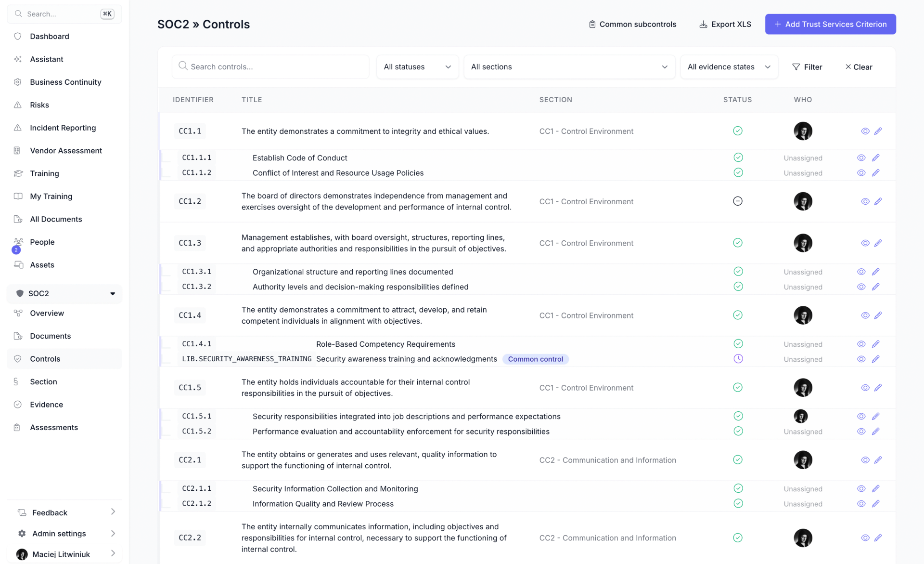Click the eye icon for CC1.1.1
924x564 pixels.
[x=861, y=157]
